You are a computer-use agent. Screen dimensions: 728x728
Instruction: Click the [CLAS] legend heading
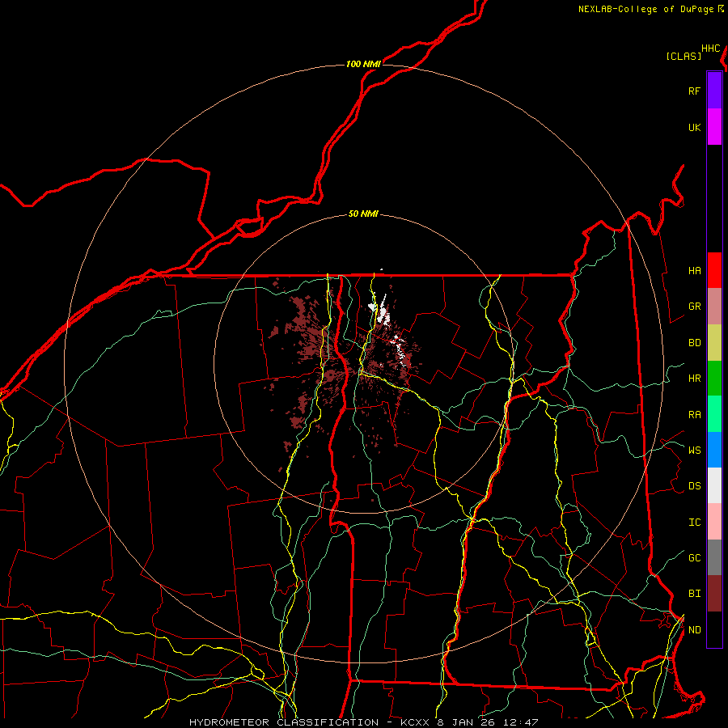(684, 56)
